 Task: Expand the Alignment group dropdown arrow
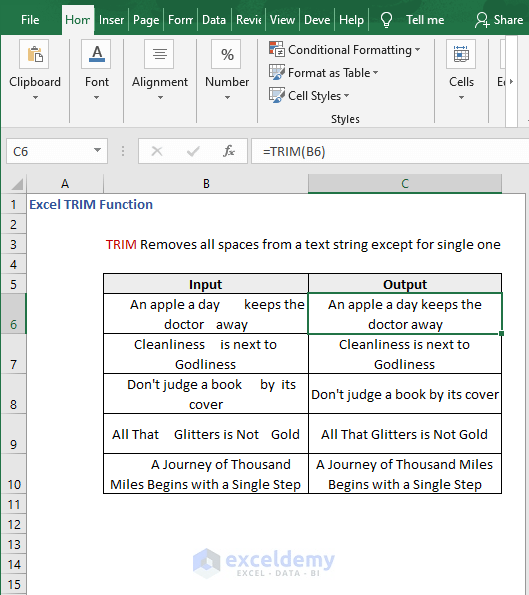[160, 98]
